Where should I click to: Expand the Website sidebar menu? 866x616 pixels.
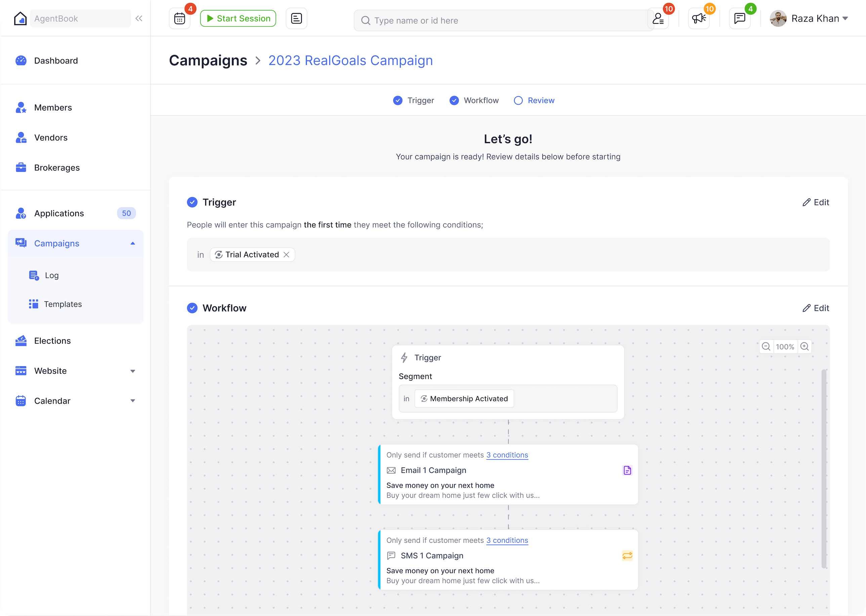[133, 371]
